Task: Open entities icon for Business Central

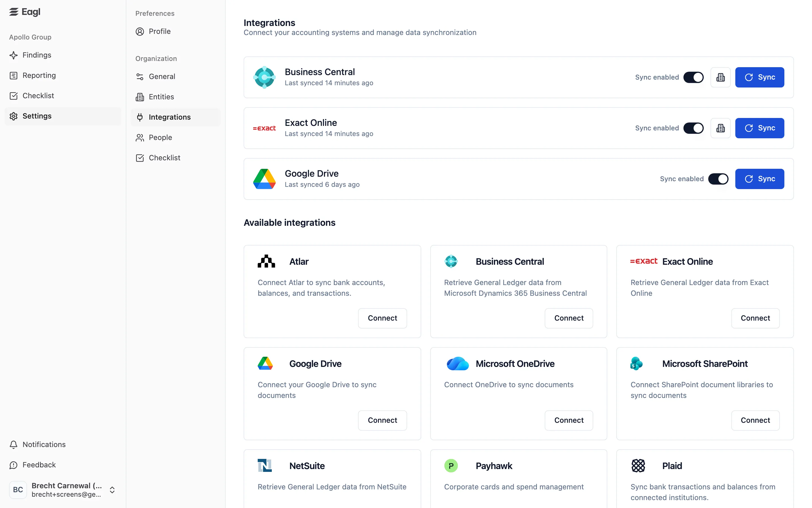Action: point(720,77)
